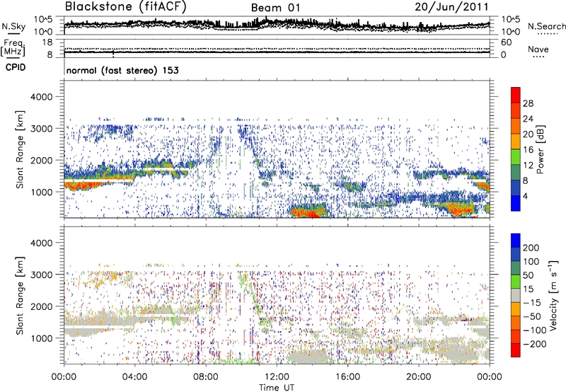The image size is (566, 392).
Task: Click the "12:00" time axis tick label
Action: [277, 377]
